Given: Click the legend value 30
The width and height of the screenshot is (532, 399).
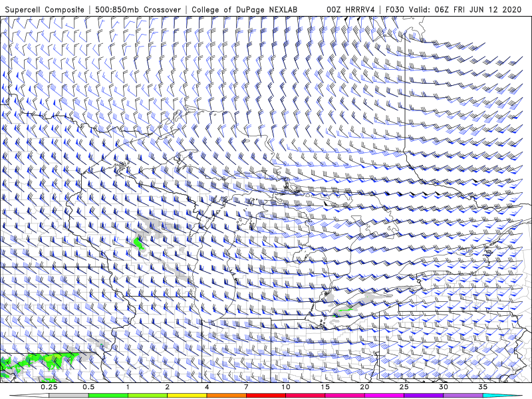Looking at the screenshot, I should pos(444,387).
